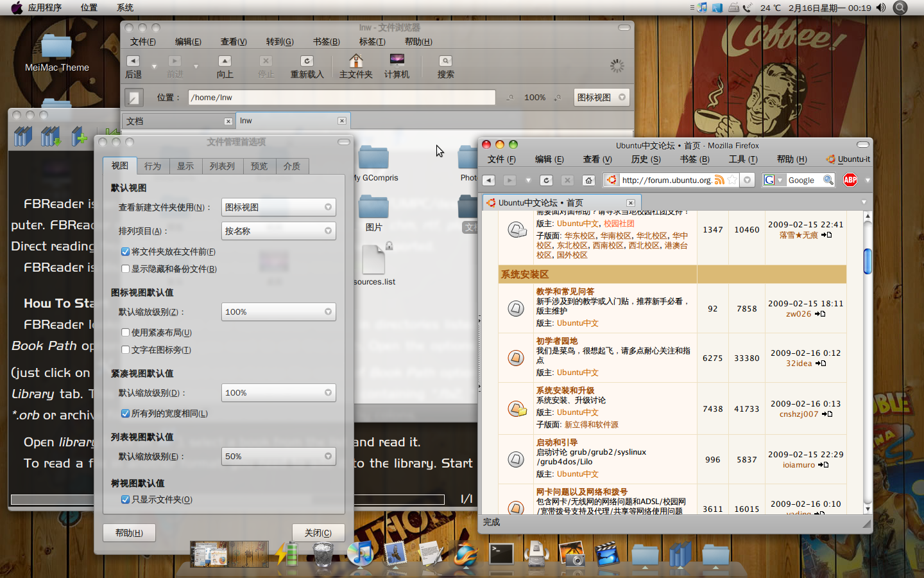924x578 pixels.
Task: Enable 显示隐藏和备份文件 checkbox
Action: (x=126, y=269)
